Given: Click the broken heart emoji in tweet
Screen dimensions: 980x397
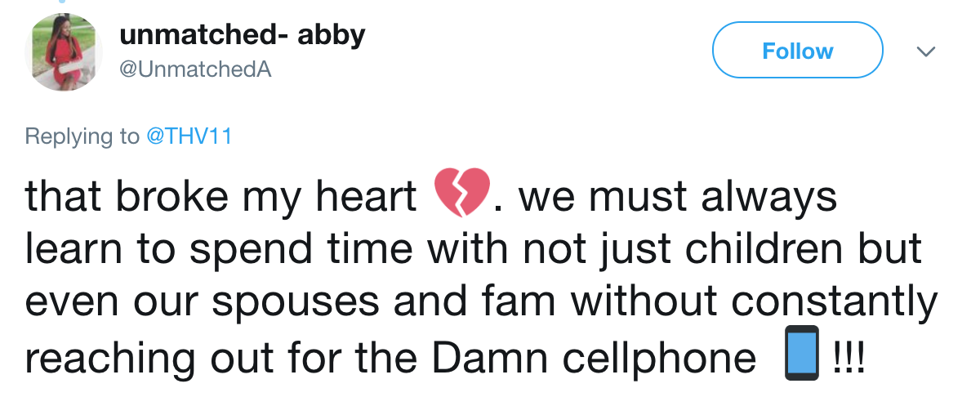Looking at the screenshot, I should [461, 193].
